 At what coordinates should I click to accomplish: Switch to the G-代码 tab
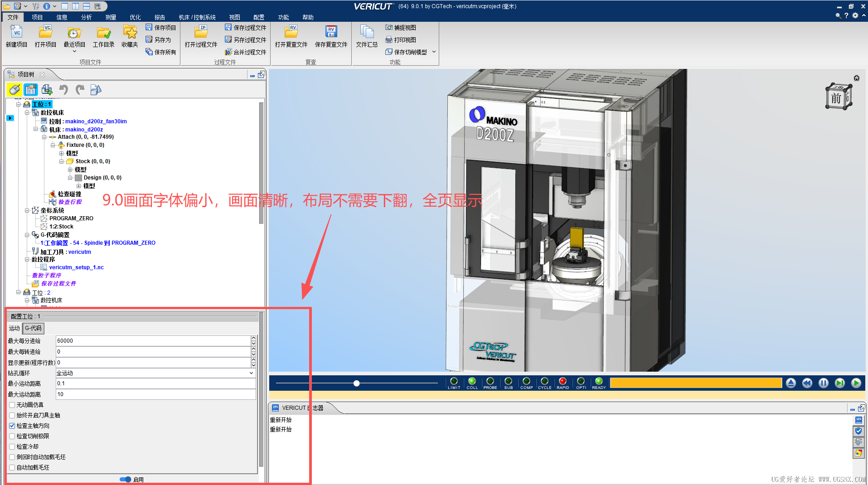coord(33,328)
